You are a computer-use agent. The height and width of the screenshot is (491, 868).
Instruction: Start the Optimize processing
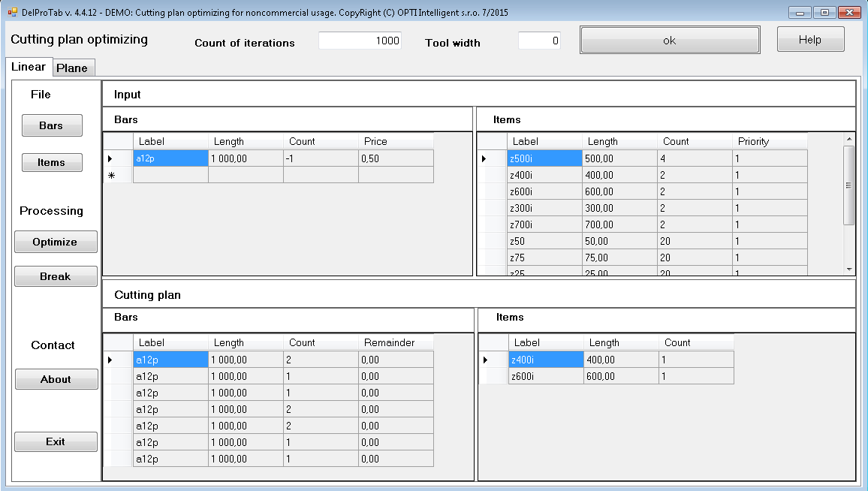(56, 242)
